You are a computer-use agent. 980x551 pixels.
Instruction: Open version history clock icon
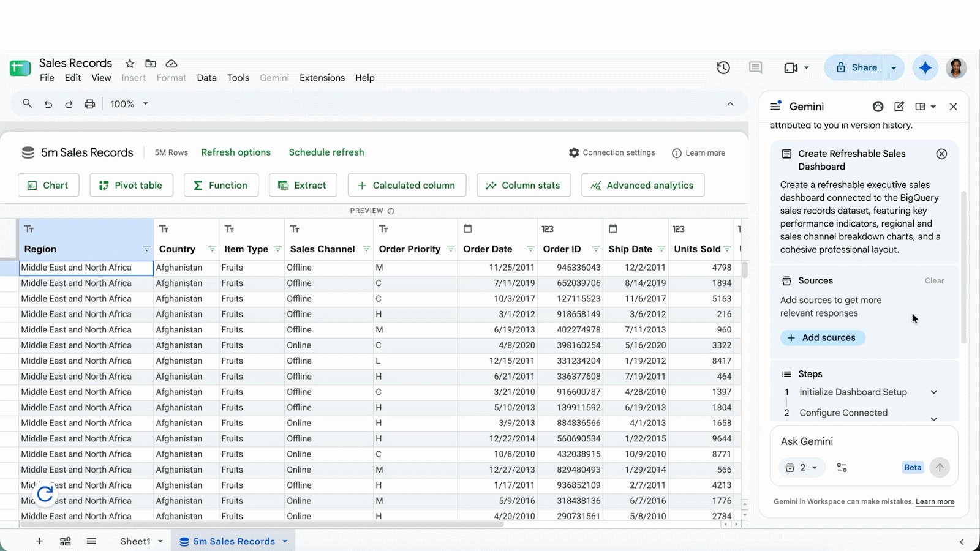click(x=723, y=67)
